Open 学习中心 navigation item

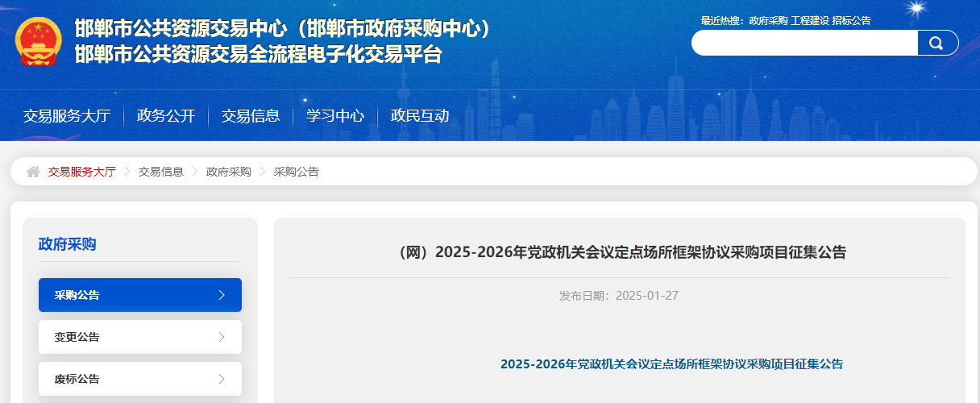click(335, 115)
